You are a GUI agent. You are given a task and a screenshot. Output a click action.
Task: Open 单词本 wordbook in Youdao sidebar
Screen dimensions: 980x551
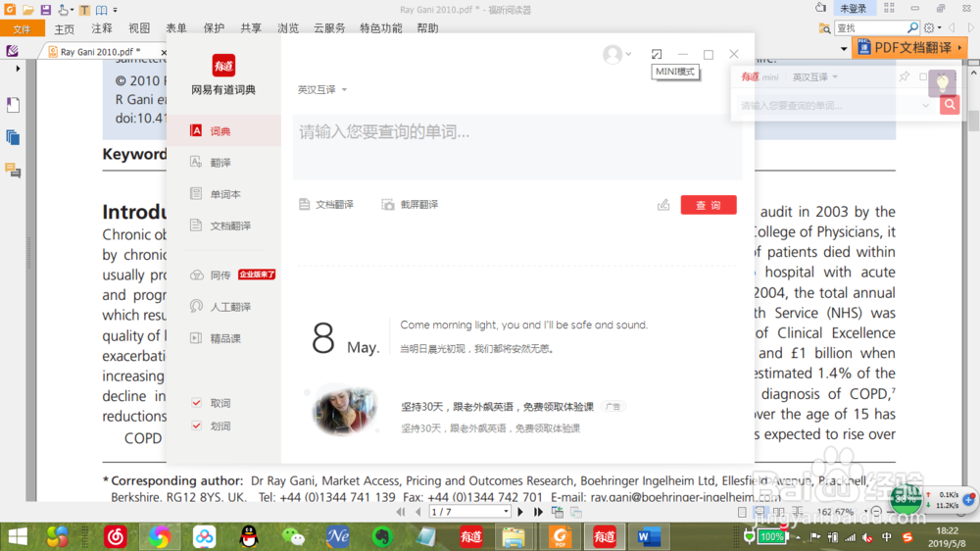pos(223,194)
